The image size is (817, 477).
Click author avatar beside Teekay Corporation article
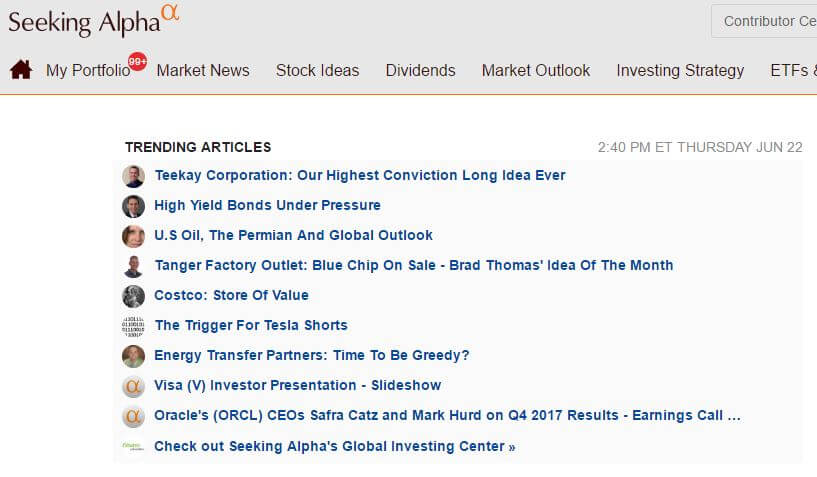pos(133,176)
